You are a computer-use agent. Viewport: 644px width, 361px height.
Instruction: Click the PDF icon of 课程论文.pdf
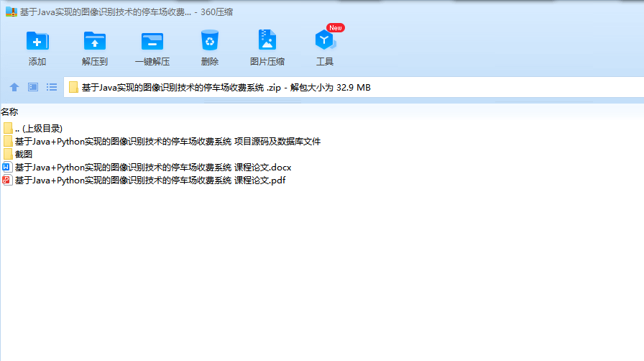click(7, 180)
